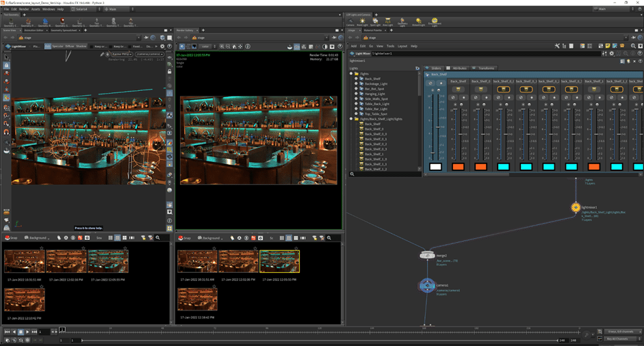The image size is (644, 346).
Task: Toggle the Side_Walls_Spot light visibility dot
Action: tap(356, 98)
